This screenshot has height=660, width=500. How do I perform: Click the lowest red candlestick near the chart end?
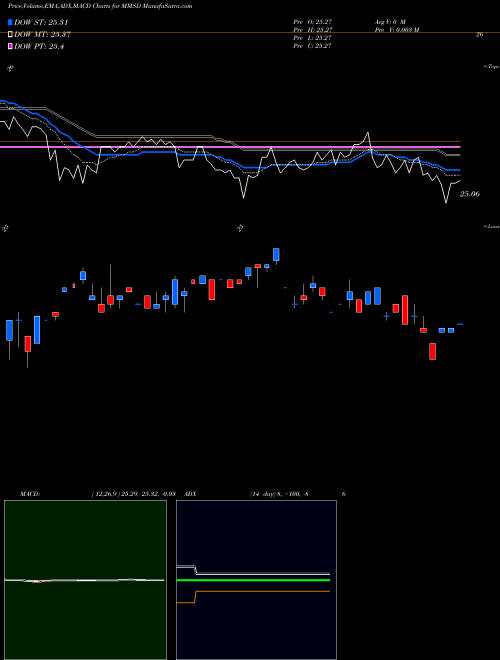pyautogui.click(x=432, y=351)
